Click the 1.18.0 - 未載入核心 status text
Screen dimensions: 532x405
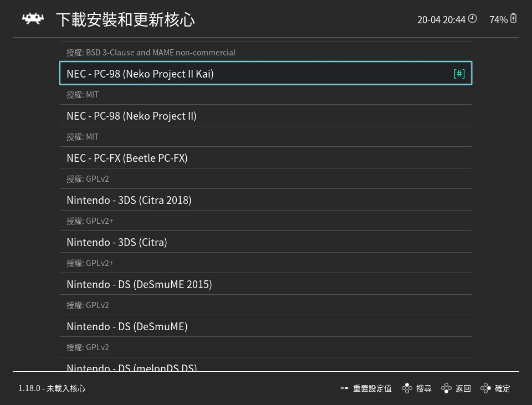click(52, 388)
